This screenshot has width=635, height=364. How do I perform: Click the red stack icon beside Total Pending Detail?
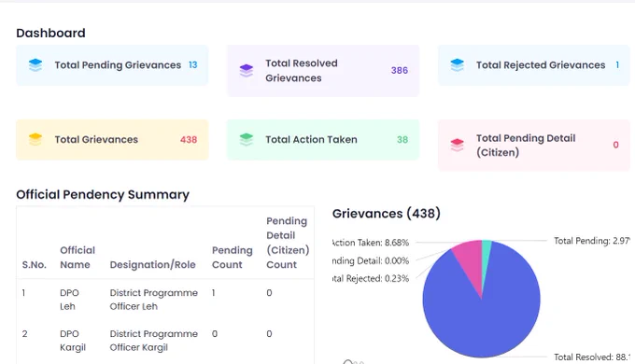[x=458, y=145]
